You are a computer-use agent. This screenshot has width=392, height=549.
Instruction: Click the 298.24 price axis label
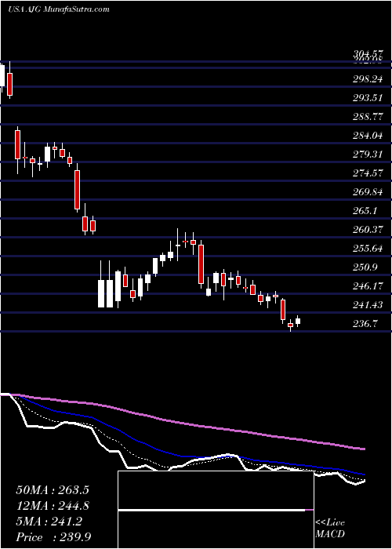point(368,79)
